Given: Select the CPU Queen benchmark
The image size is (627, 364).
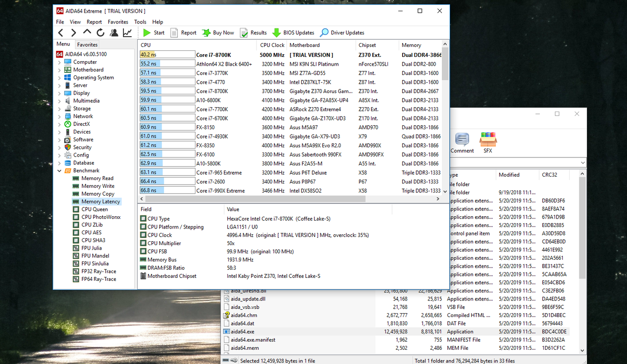Looking at the screenshot, I should point(95,209).
